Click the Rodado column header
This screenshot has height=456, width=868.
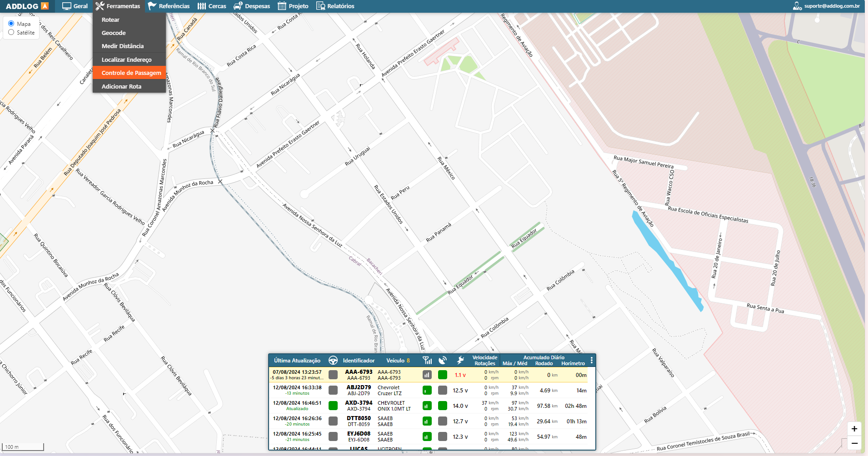[x=544, y=363]
